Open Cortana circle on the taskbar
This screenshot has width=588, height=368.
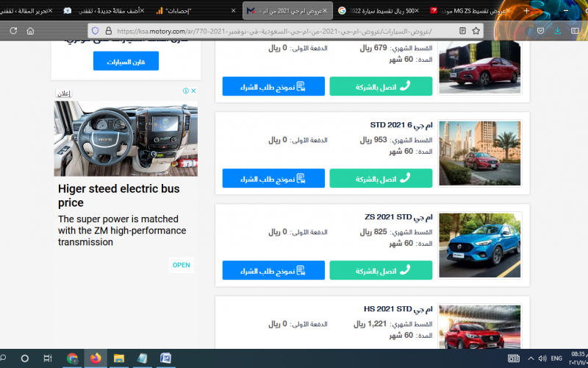coord(25,358)
